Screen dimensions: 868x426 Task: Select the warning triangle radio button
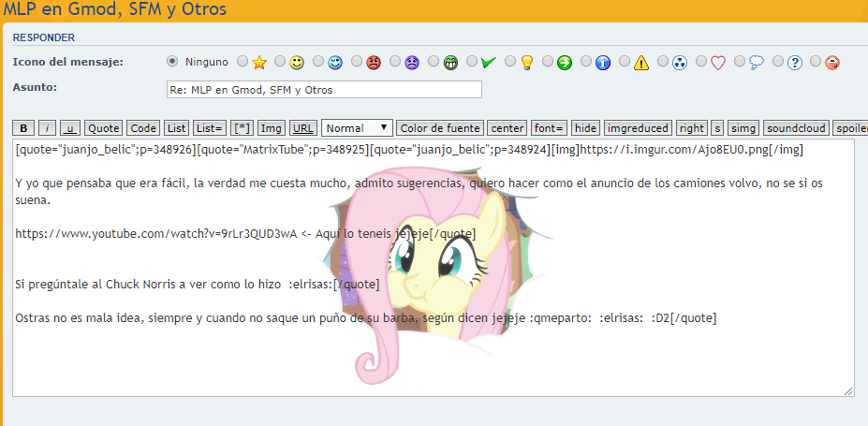point(625,62)
